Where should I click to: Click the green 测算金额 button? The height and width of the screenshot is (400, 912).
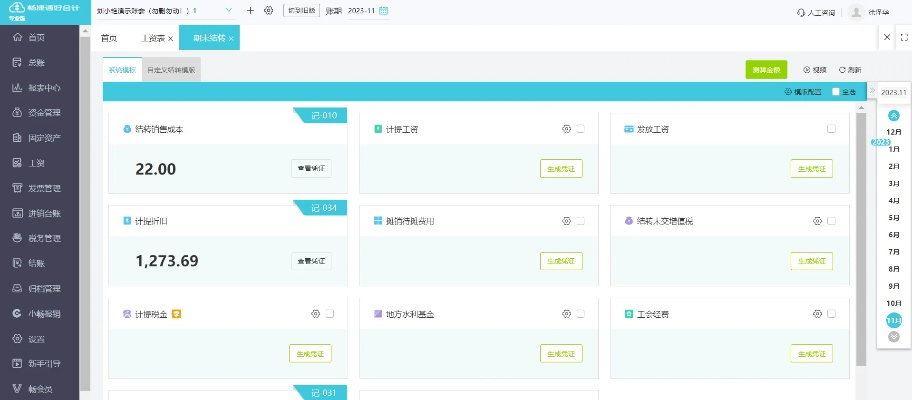click(766, 70)
